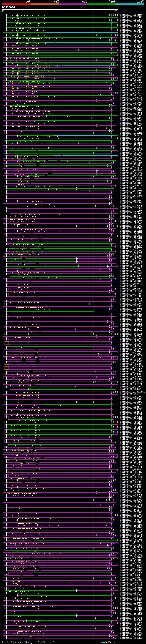
Task: Click the green ~80% identity legend bar
Action: coord(101,4)
